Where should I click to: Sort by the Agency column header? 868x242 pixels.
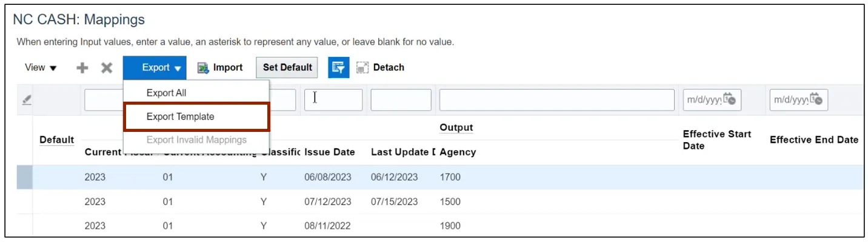coord(458,152)
